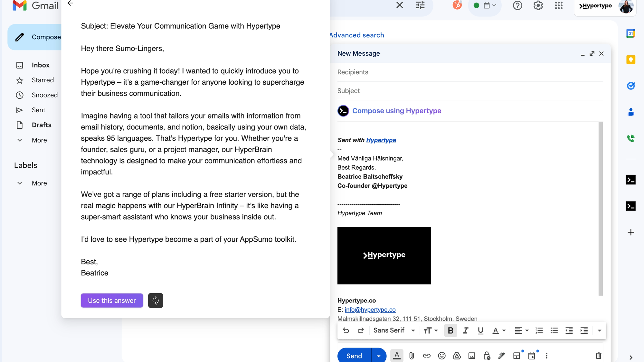Click the Attach file paperclip icon
This screenshot has width=644, height=362.
(x=411, y=356)
